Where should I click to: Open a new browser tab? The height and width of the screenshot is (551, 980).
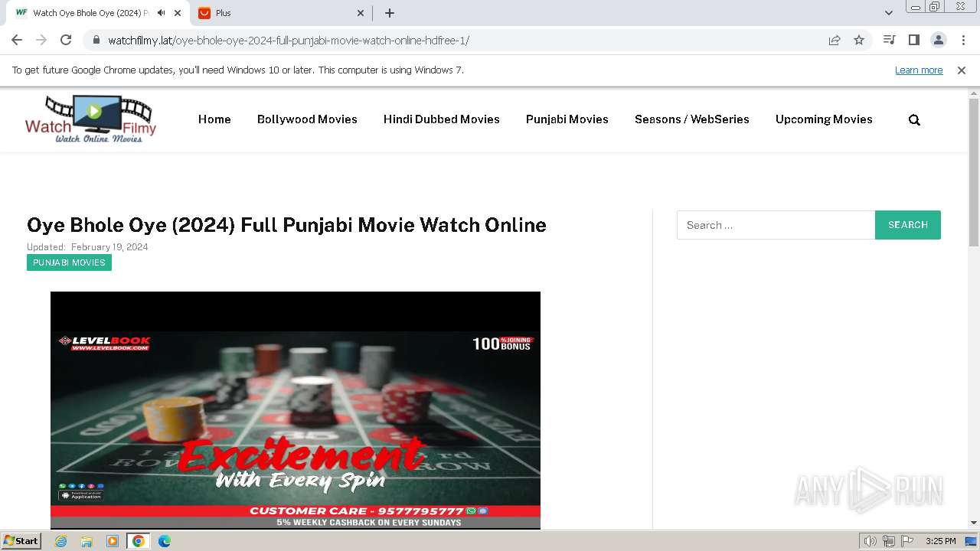(x=390, y=13)
